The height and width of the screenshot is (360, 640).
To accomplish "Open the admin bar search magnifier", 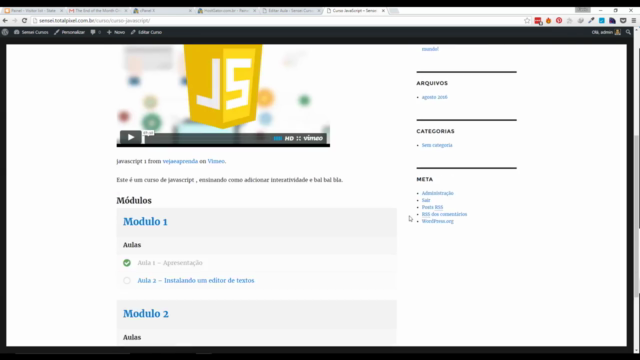I will tap(628, 32).
